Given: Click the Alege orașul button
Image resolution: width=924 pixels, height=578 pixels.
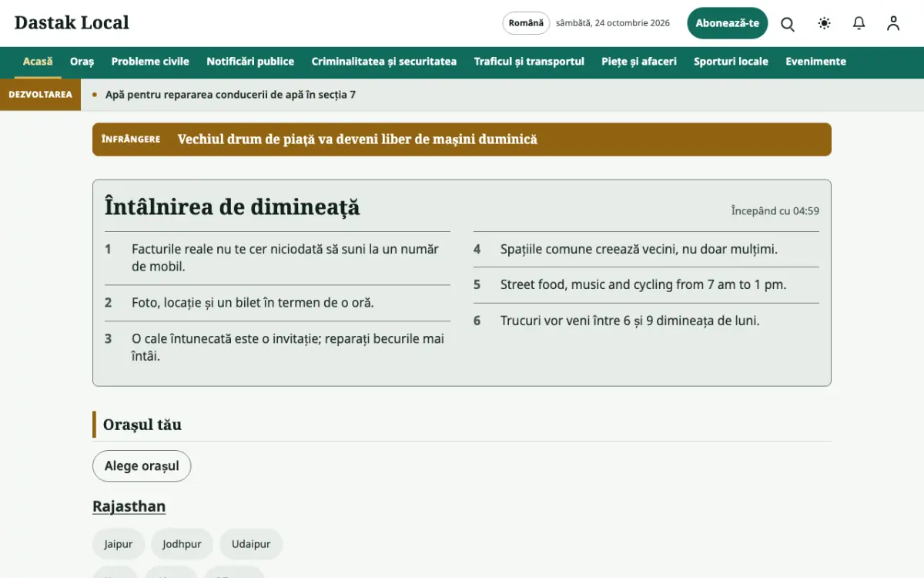Looking at the screenshot, I should pos(142,466).
